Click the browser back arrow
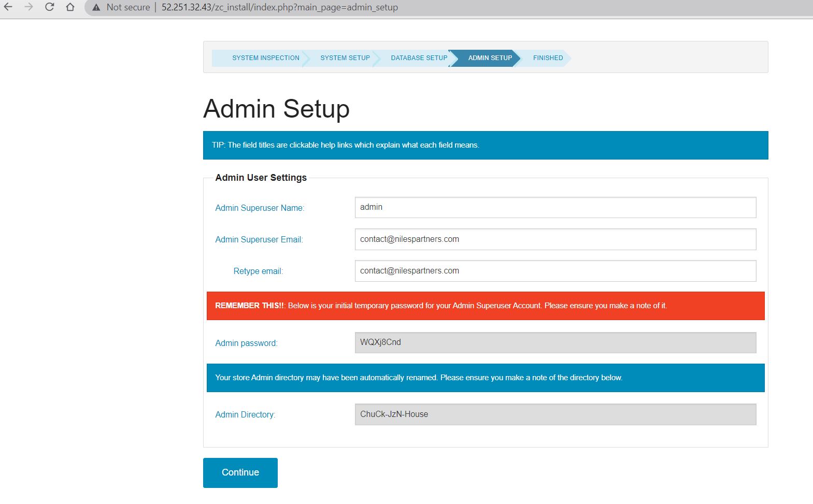813x504 pixels. (x=8, y=7)
